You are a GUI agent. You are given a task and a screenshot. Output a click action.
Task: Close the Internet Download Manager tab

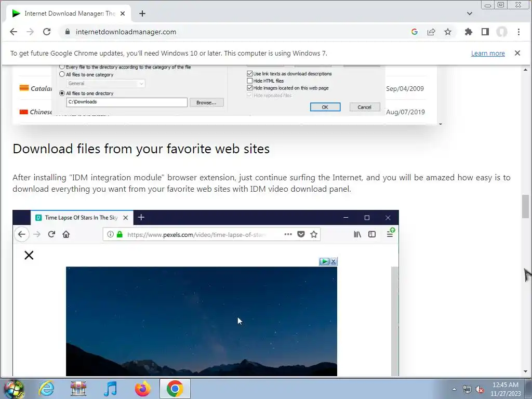tap(123, 14)
